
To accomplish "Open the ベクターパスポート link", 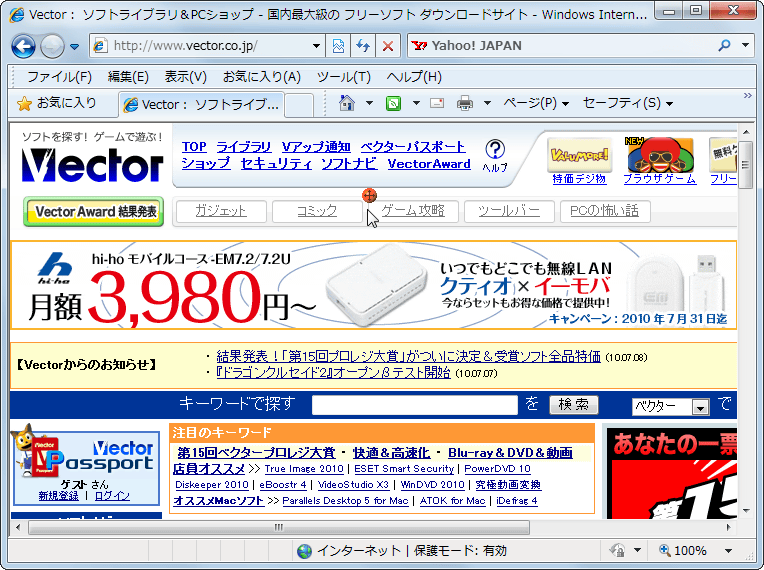I will click(413, 147).
